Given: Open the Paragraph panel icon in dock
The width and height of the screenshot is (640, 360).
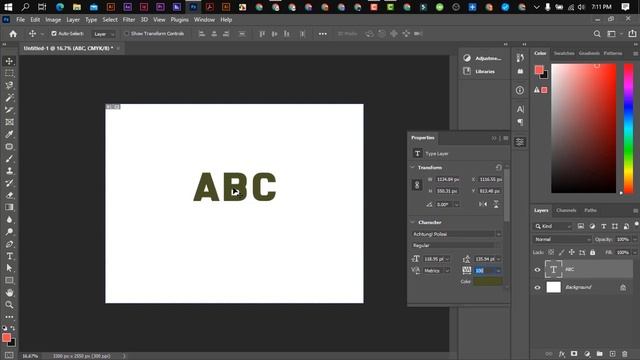Looking at the screenshot, I should pos(520,122).
